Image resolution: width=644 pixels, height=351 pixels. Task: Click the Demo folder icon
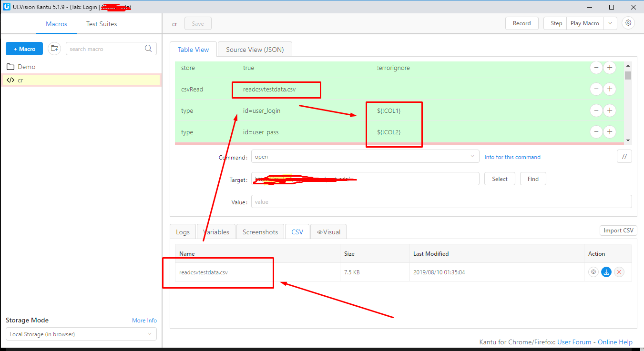10,67
